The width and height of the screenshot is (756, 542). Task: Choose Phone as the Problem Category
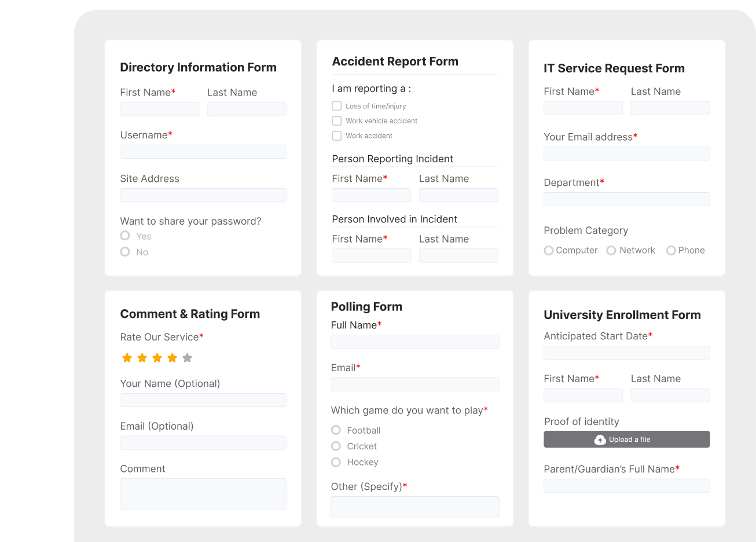point(670,250)
